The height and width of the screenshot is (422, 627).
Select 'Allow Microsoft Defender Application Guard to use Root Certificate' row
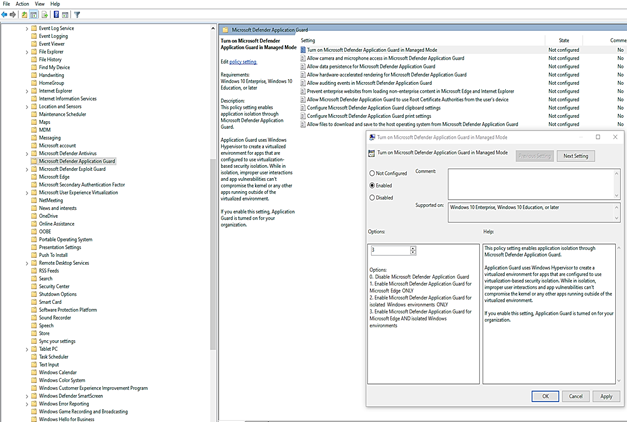pyautogui.click(x=407, y=100)
